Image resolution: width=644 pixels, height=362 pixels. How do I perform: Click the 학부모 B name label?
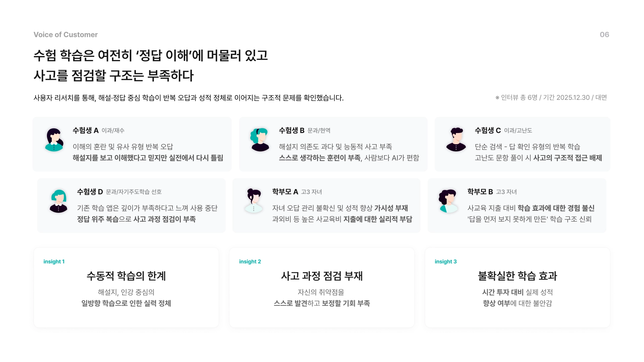(x=480, y=192)
